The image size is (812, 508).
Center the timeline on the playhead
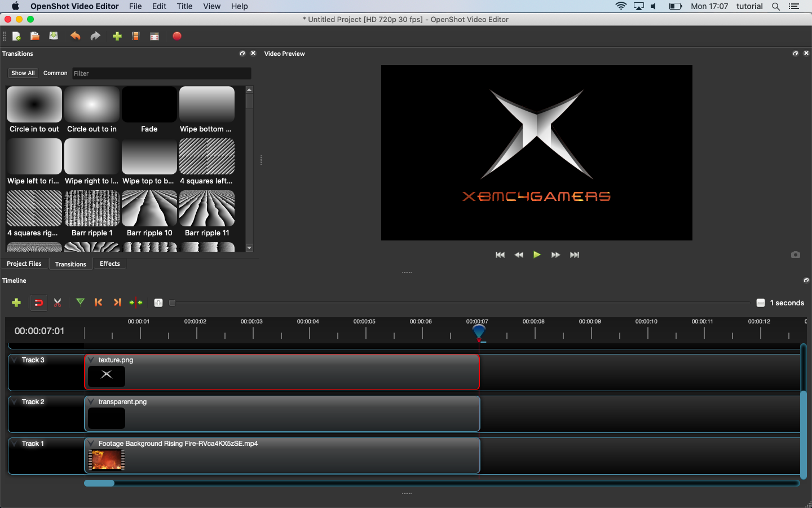coord(136,303)
